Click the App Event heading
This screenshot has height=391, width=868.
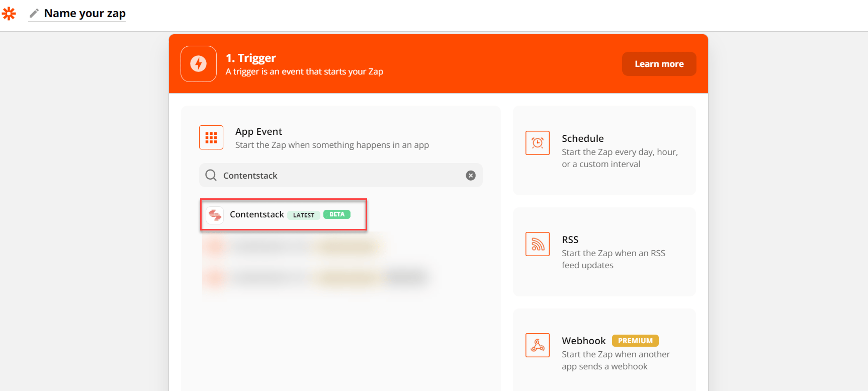pos(258,131)
